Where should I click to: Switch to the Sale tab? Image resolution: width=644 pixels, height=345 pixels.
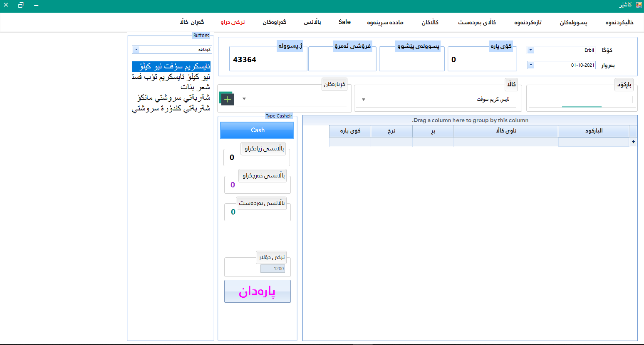coord(344,22)
